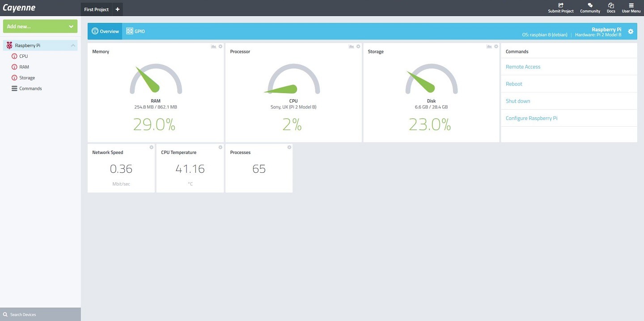Open Memory widget chart icon

[214, 47]
